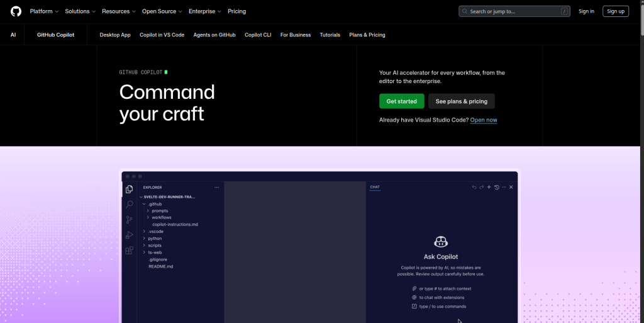
Task: Open Copilot in VS Code page
Action: (x=162, y=35)
